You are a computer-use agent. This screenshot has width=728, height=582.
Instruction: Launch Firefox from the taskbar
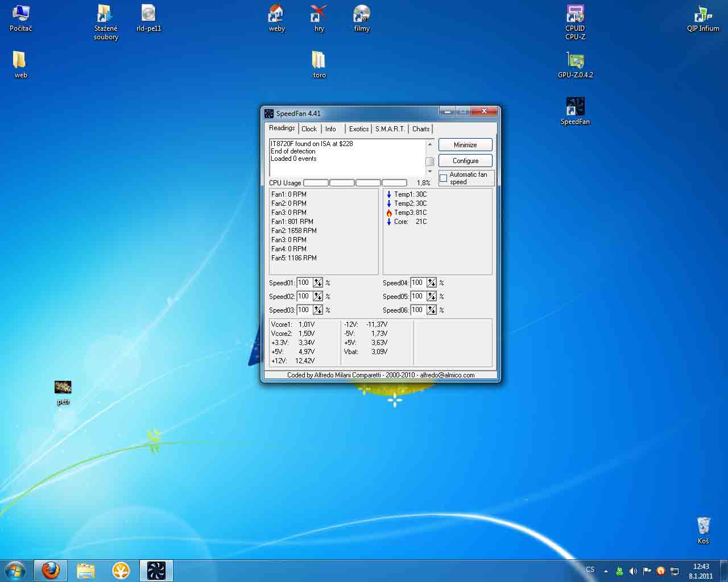click(51, 570)
